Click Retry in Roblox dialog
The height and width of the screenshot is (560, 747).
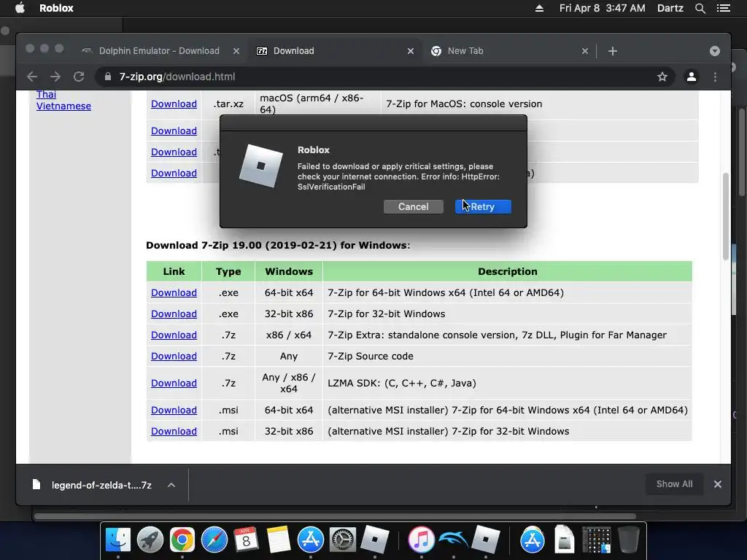pyautogui.click(x=483, y=206)
